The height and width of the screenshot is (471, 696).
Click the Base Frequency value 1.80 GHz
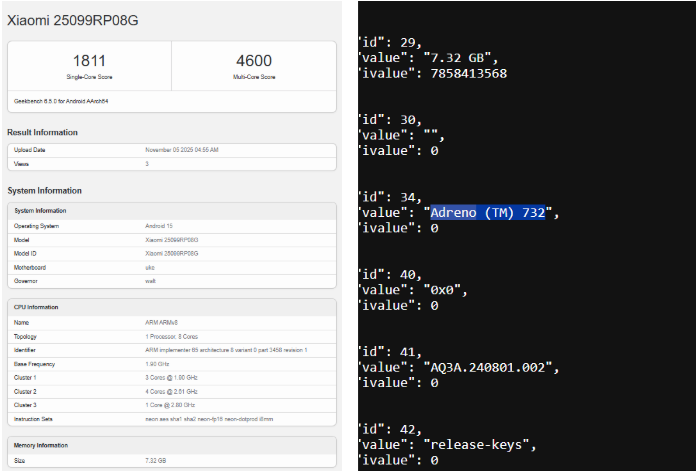tap(157, 365)
